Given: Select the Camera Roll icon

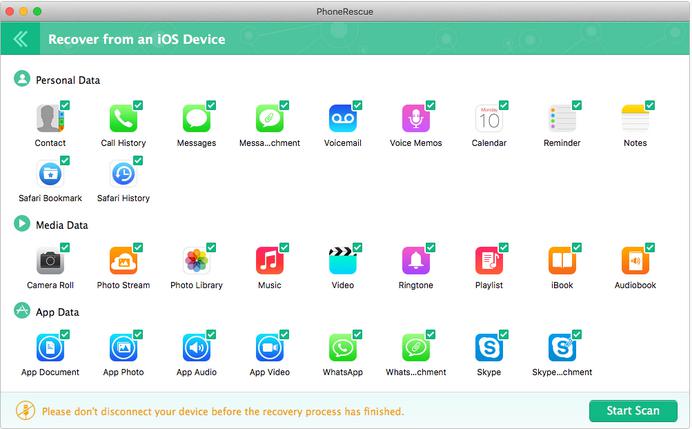Looking at the screenshot, I should click(50, 260).
